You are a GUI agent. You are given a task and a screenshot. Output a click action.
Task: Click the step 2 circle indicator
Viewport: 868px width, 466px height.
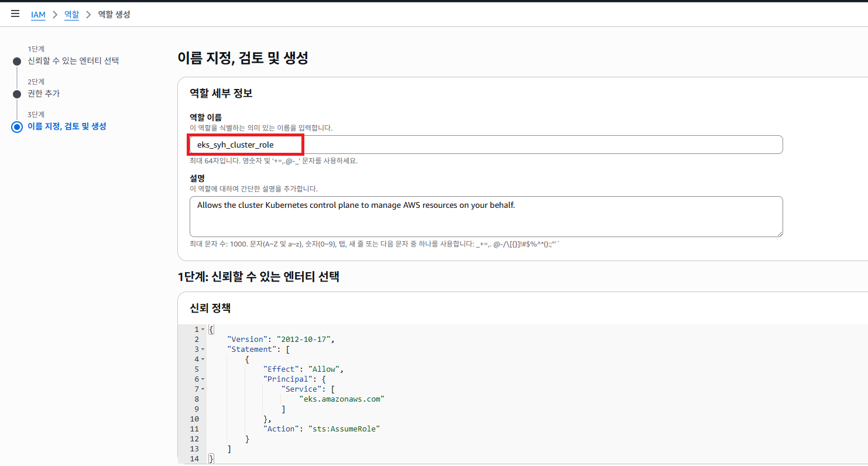click(17, 94)
